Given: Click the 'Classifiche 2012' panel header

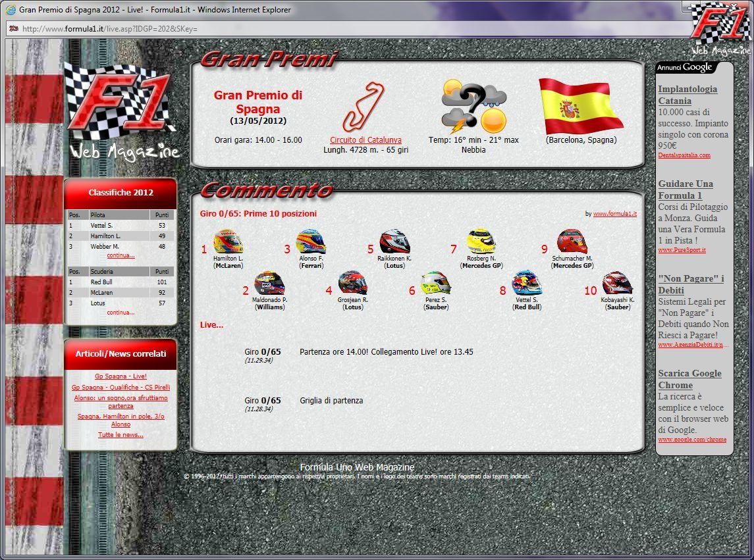Looking at the screenshot, I should click(121, 193).
